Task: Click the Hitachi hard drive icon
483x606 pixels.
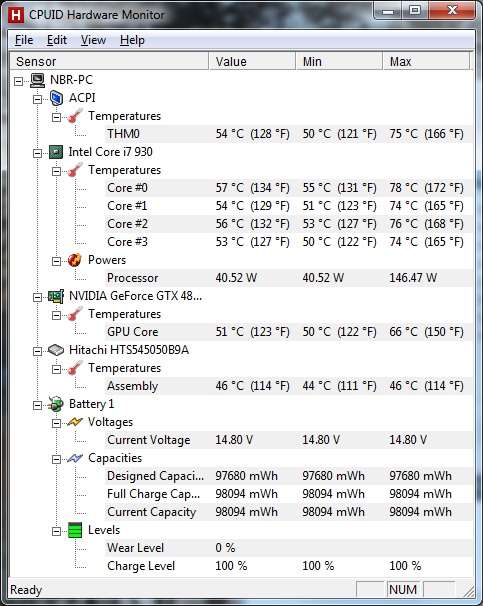Action: (56, 350)
